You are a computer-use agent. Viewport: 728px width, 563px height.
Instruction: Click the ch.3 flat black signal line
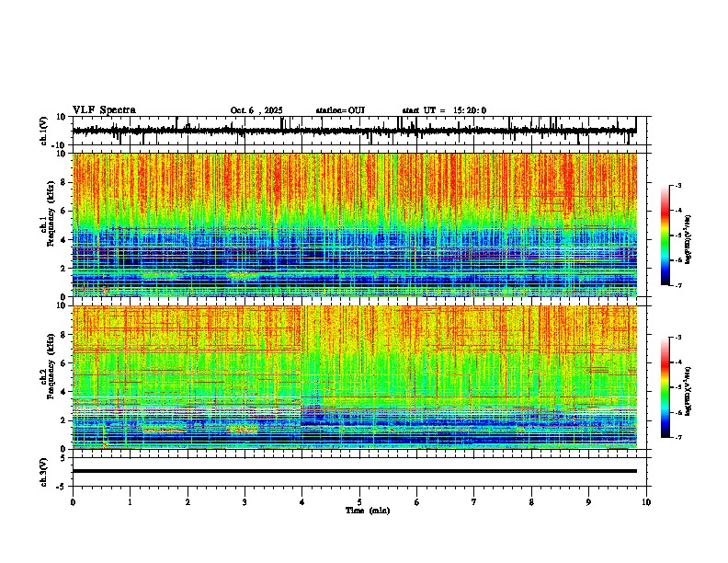[x=355, y=471]
